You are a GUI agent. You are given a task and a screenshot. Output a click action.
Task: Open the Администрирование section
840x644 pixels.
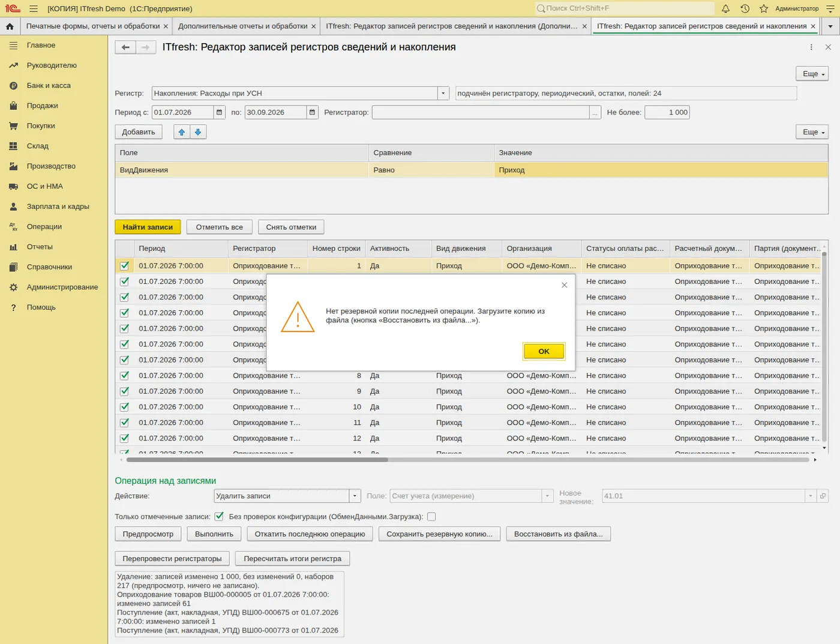tap(62, 287)
